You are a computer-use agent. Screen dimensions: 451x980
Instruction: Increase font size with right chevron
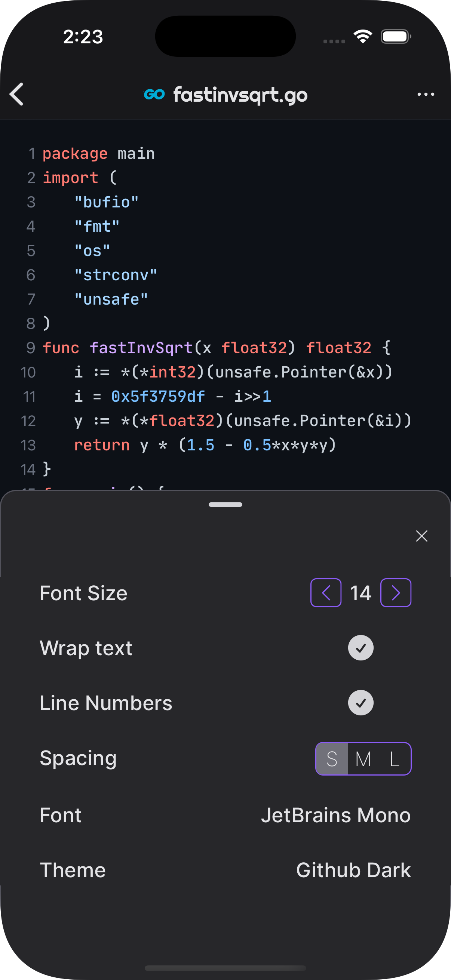[396, 593]
